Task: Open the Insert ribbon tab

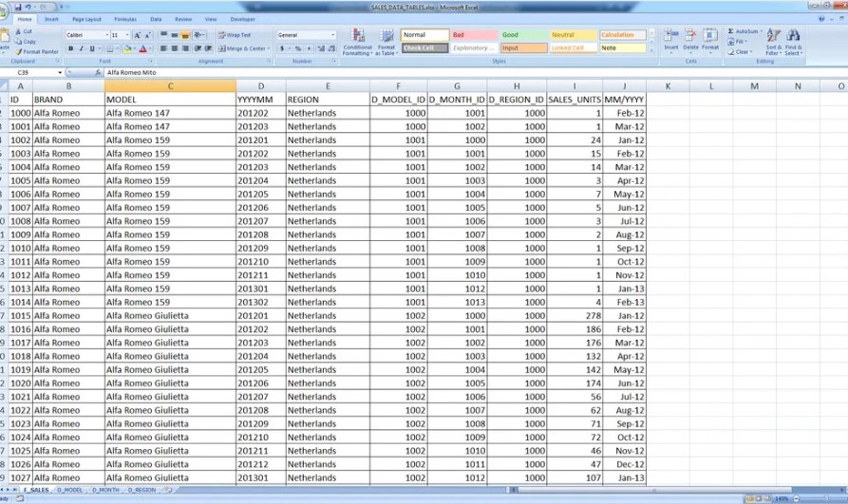Action: [x=51, y=20]
